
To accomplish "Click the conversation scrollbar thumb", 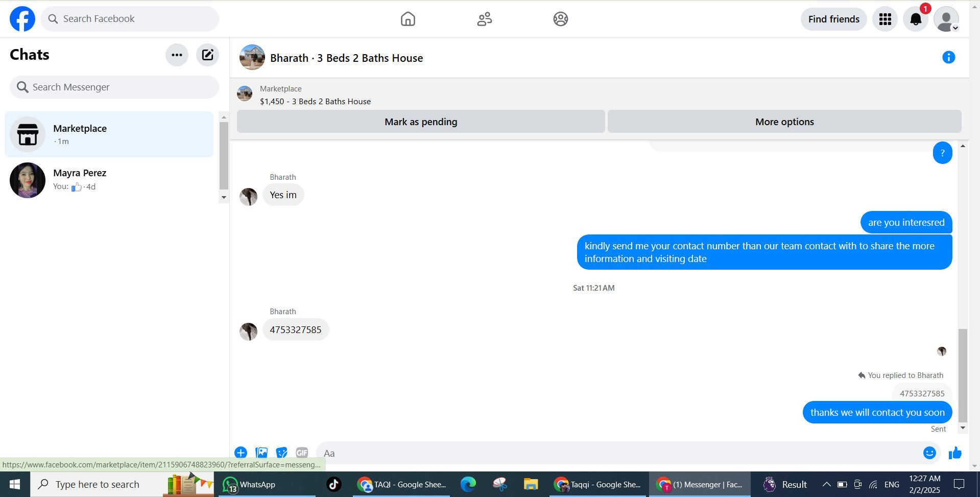I will click(x=963, y=375).
